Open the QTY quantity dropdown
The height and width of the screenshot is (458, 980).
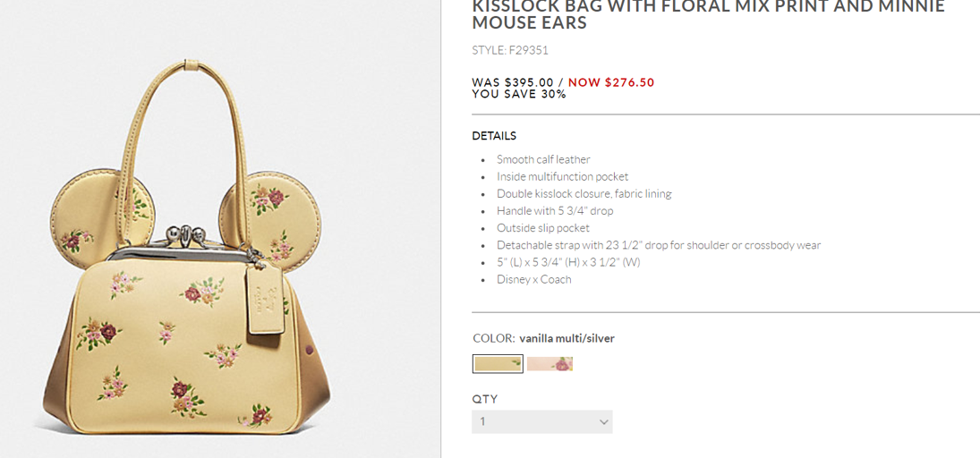(541, 421)
